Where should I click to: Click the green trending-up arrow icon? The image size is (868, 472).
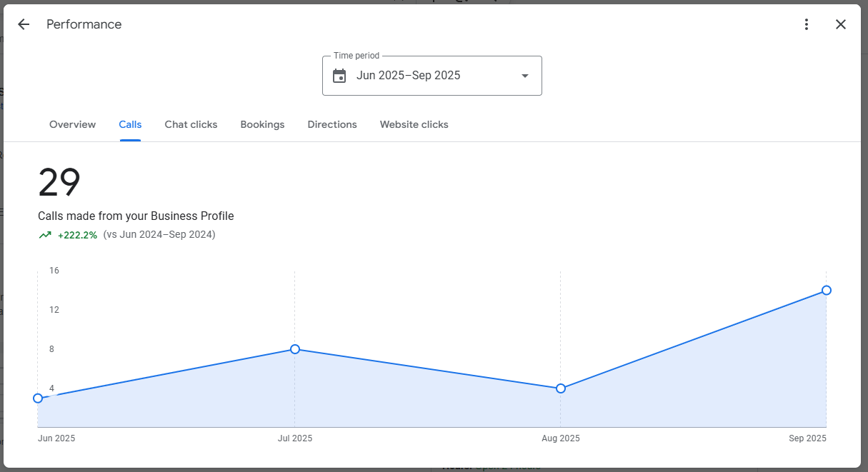[x=45, y=235]
